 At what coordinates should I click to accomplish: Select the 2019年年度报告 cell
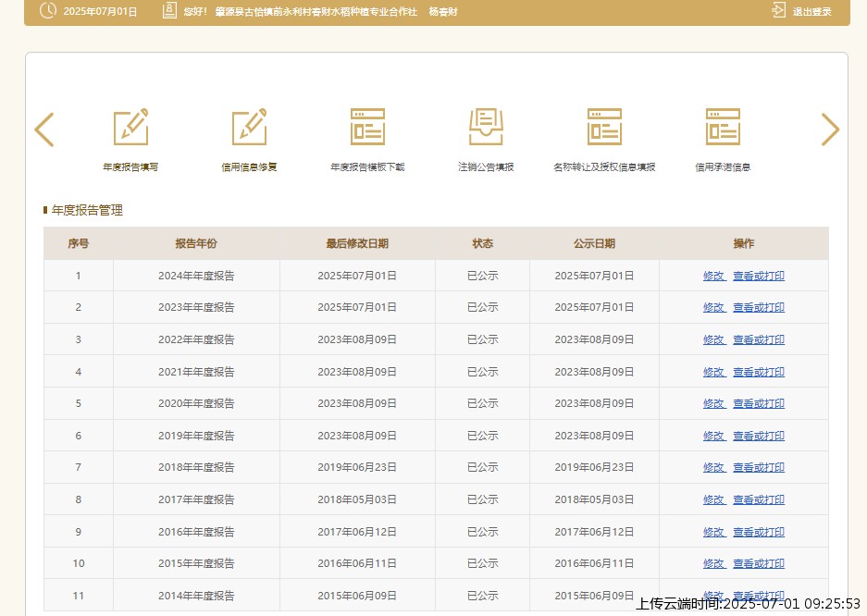196,436
